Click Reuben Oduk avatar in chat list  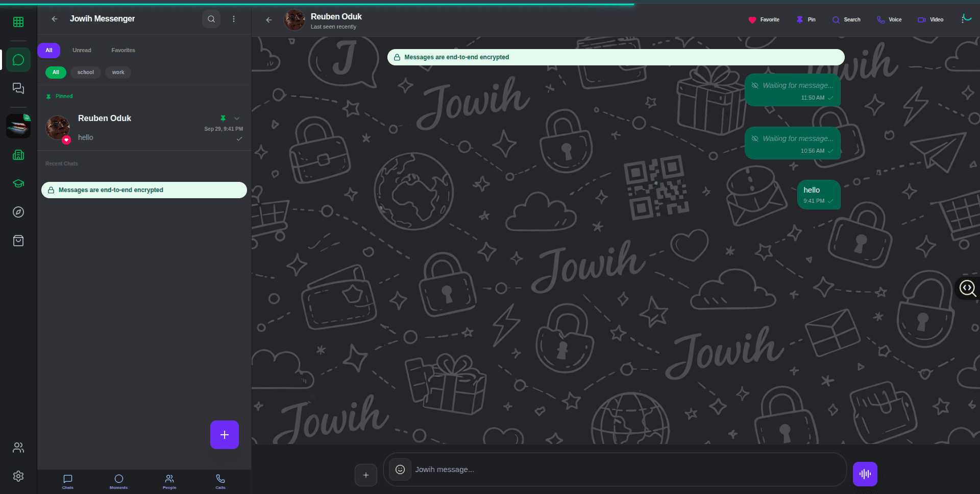point(58,128)
